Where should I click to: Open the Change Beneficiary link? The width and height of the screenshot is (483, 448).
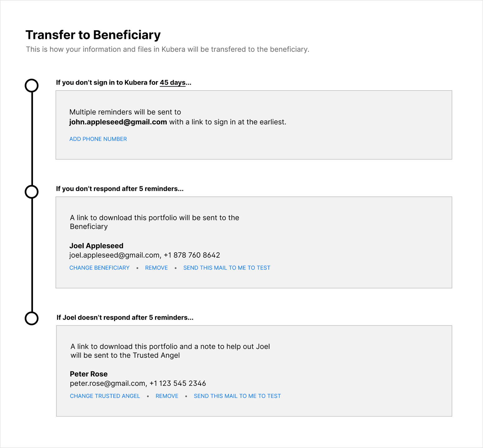pyautogui.click(x=99, y=268)
